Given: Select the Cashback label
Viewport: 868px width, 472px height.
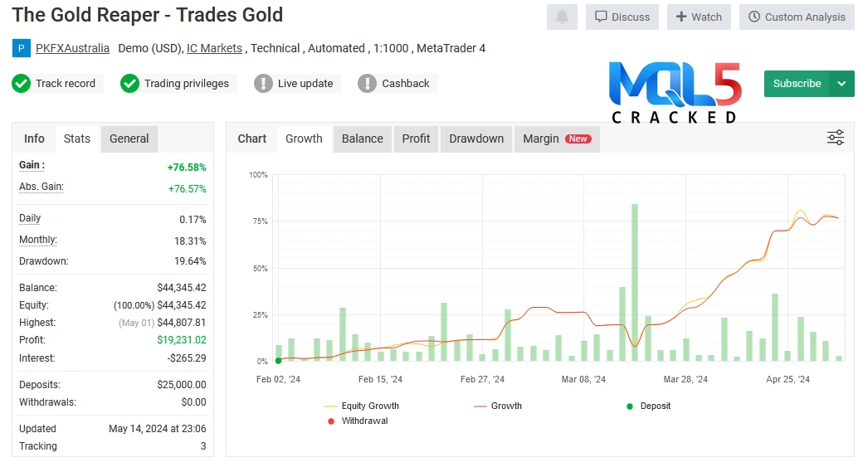Looking at the screenshot, I should pos(406,84).
